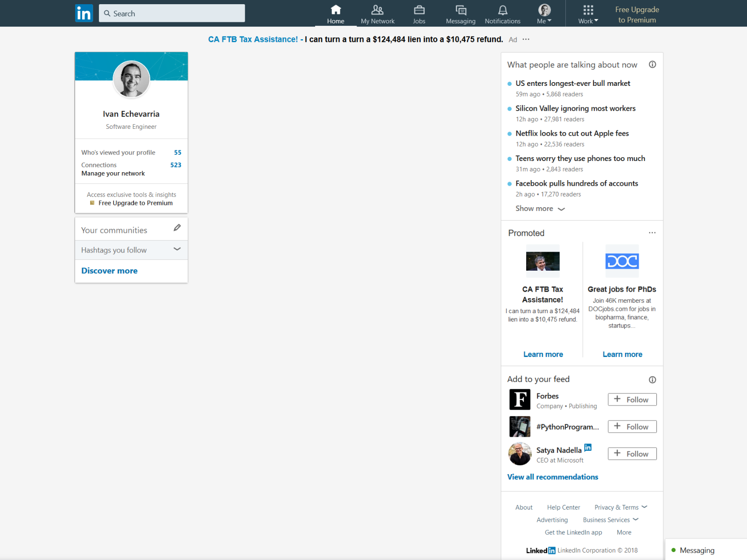Expand the Me profile dropdown

point(544,14)
